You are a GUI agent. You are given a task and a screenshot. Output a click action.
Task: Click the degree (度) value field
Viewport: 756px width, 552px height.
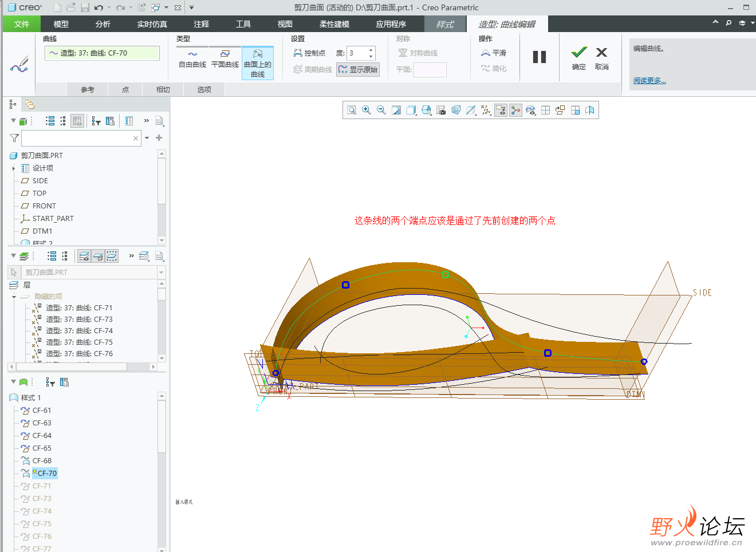tap(357, 53)
